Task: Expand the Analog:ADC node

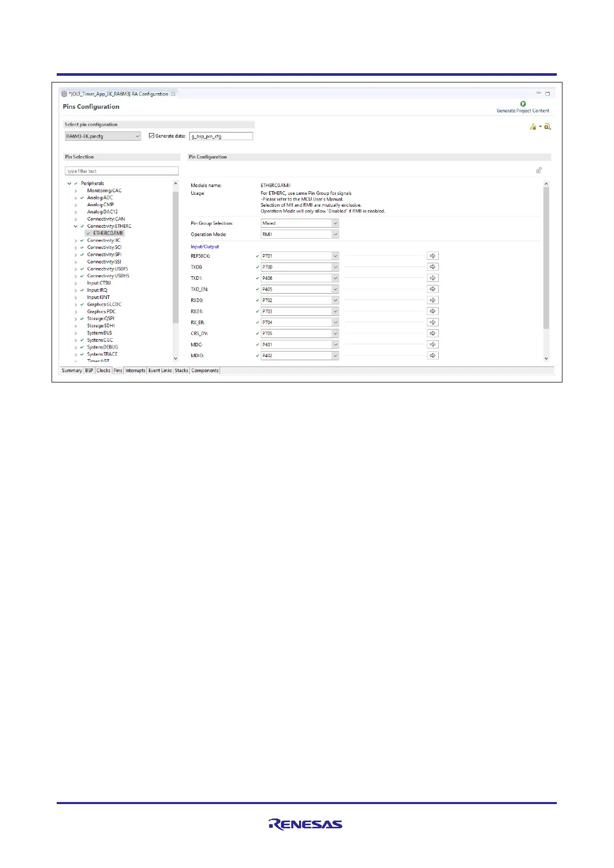Action: click(x=76, y=198)
